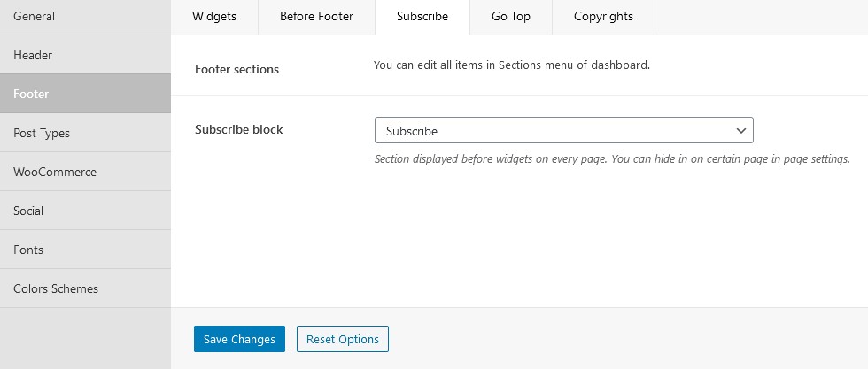Open Post Types settings
Screen dimensions: 868x369
coord(85,133)
